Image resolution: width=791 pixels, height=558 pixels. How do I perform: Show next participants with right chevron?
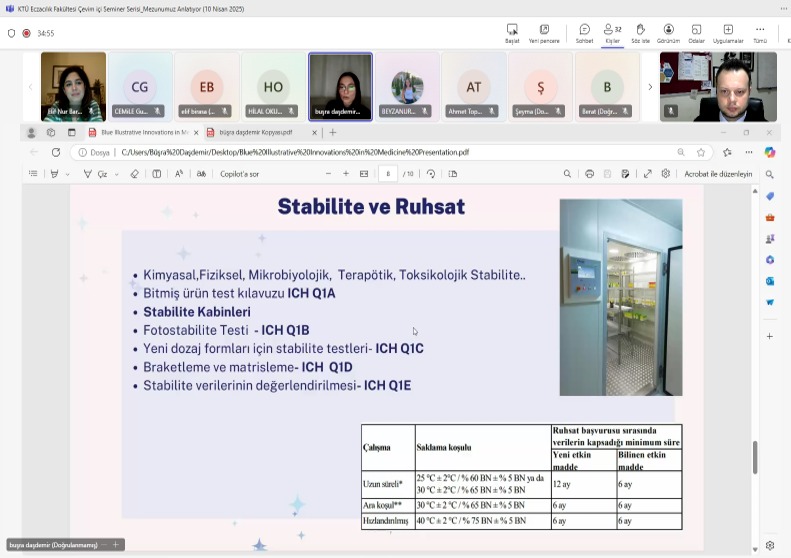[x=650, y=87]
